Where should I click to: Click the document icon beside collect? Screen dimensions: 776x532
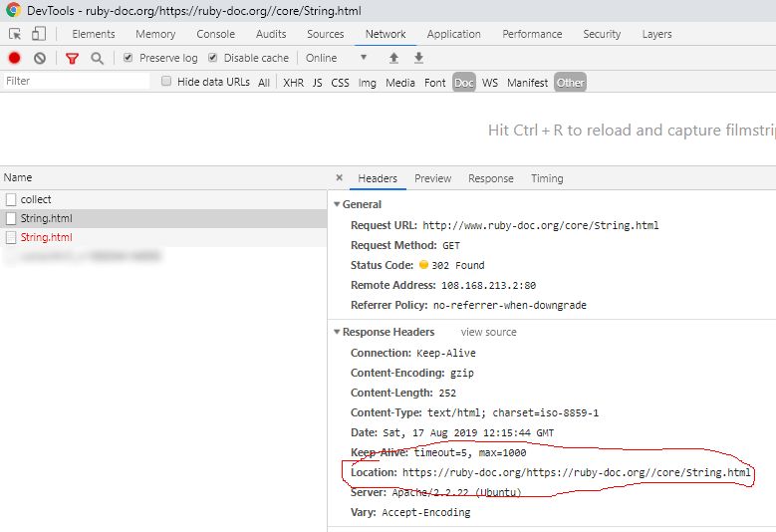tap(11, 199)
